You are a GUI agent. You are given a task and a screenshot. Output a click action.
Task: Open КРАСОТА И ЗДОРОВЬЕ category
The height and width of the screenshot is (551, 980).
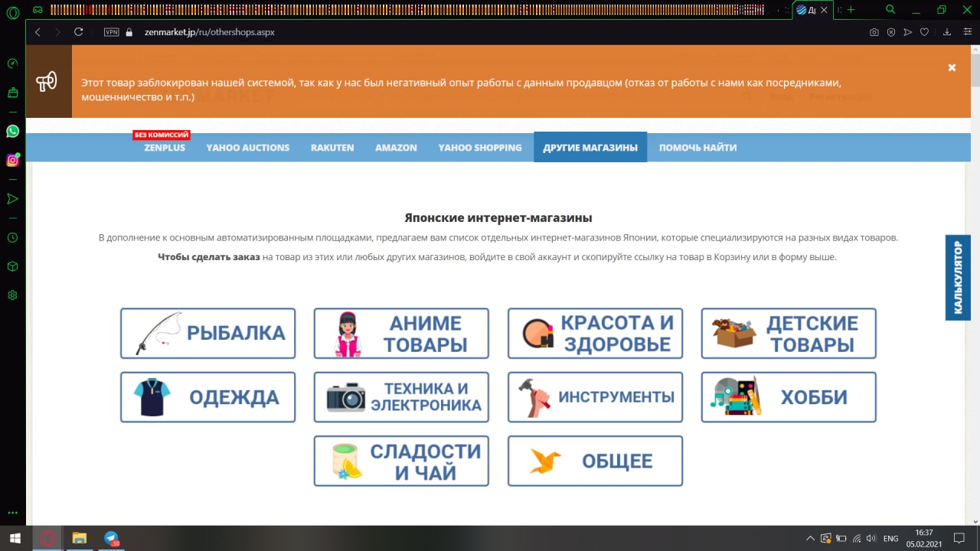tap(595, 333)
